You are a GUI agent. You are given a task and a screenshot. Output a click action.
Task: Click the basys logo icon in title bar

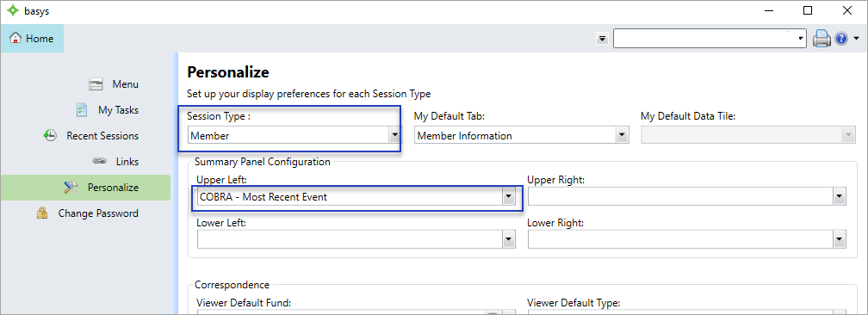point(13,11)
